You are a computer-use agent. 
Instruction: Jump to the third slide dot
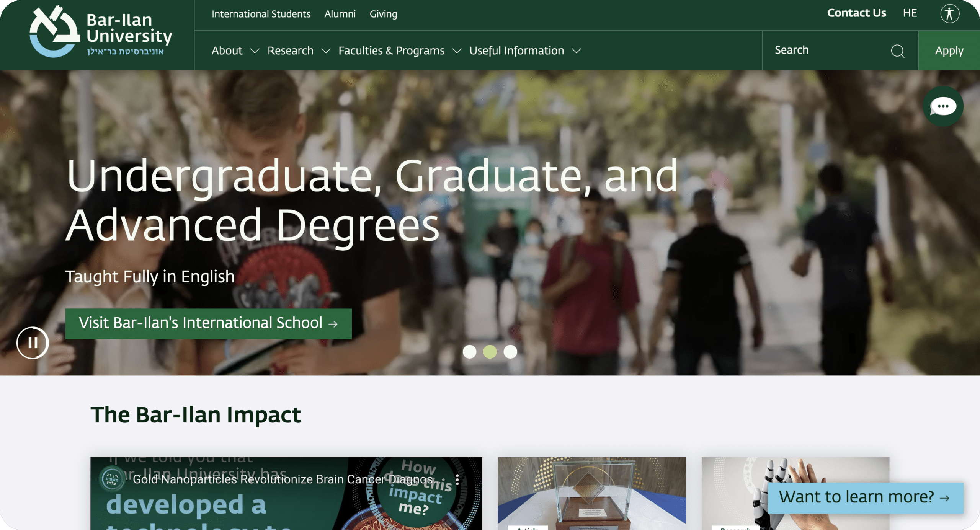510,352
